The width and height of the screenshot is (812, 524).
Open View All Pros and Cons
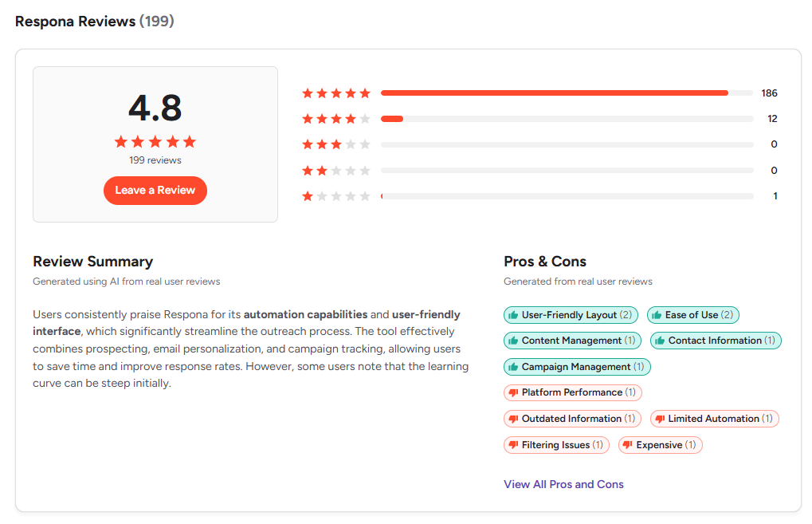(563, 484)
